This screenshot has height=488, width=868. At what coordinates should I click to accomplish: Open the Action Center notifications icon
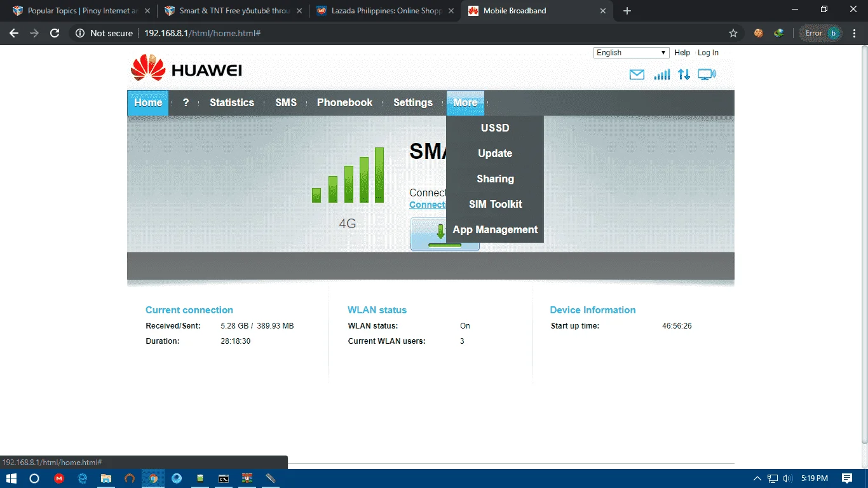coord(847,478)
